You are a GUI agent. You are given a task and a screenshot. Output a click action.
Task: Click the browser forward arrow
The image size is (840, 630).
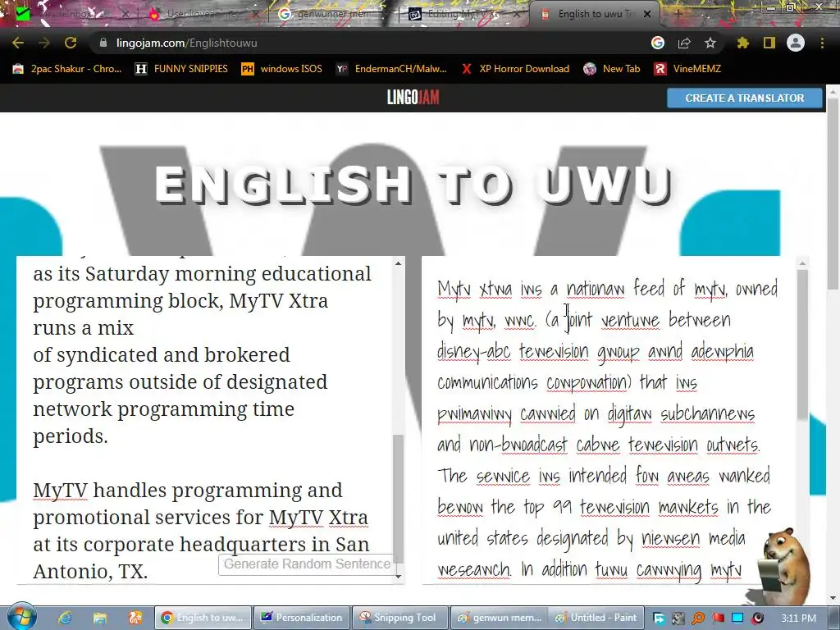pyautogui.click(x=44, y=43)
